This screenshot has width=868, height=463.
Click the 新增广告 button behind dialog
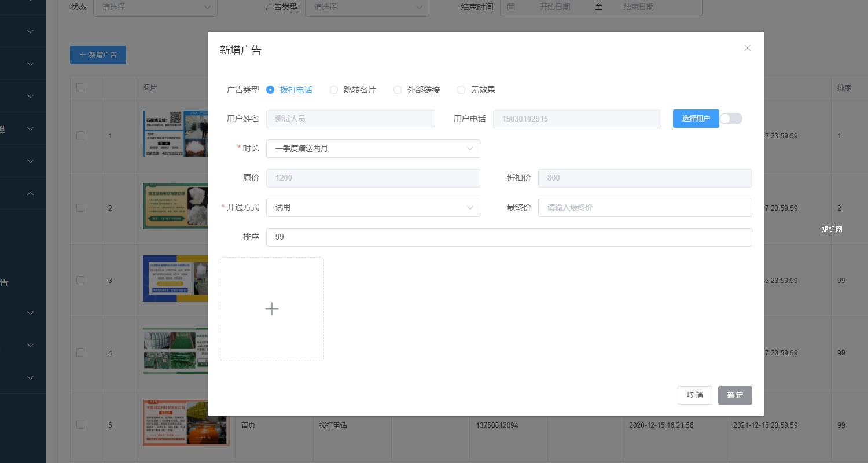click(x=98, y=54)
